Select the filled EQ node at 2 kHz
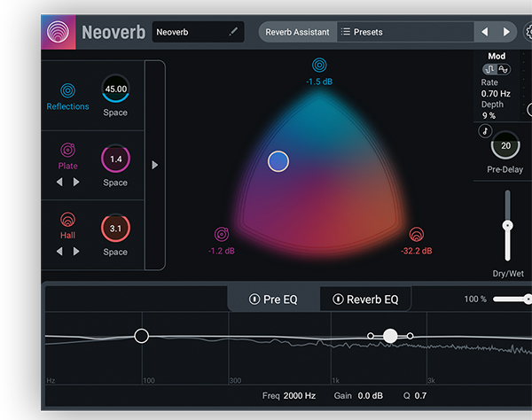The image size is (532, 420). tap(390, 336)
